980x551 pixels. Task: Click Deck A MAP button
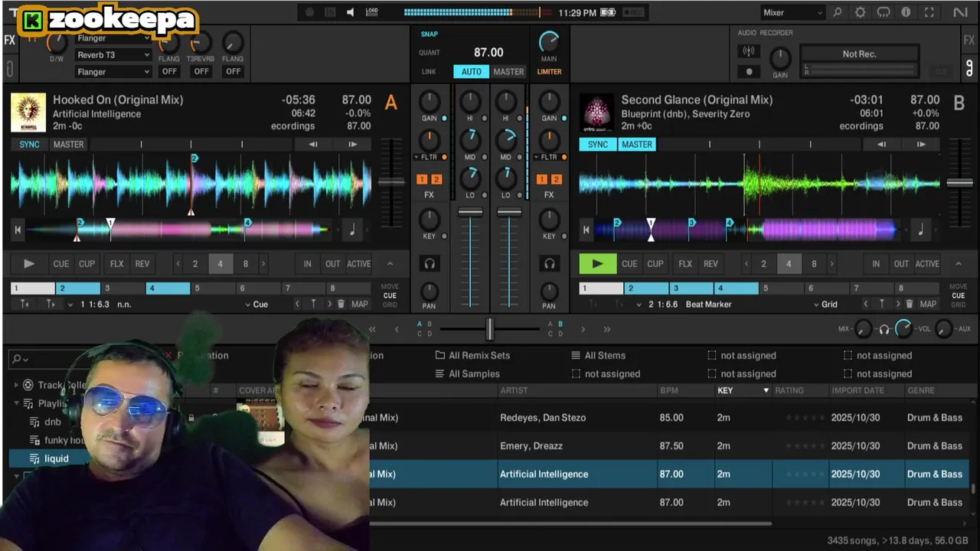click(x=360, y=304)
